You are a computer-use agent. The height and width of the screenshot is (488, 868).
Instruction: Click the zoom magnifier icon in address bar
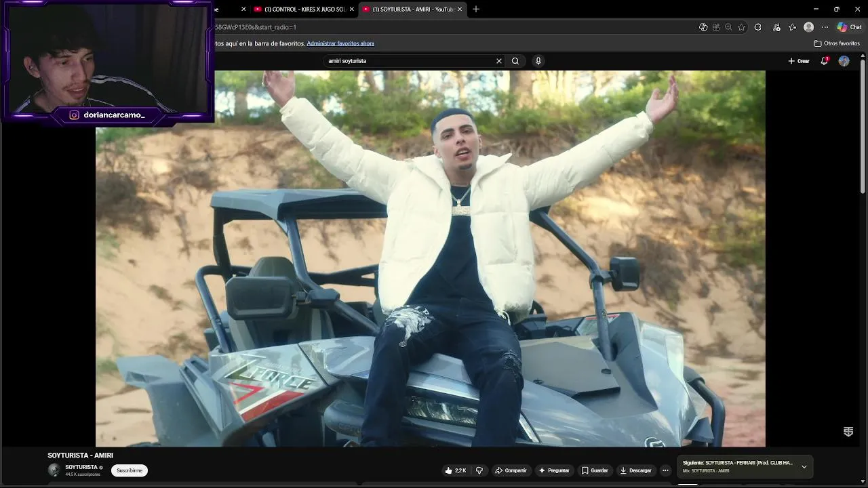(x=728, y=27)
